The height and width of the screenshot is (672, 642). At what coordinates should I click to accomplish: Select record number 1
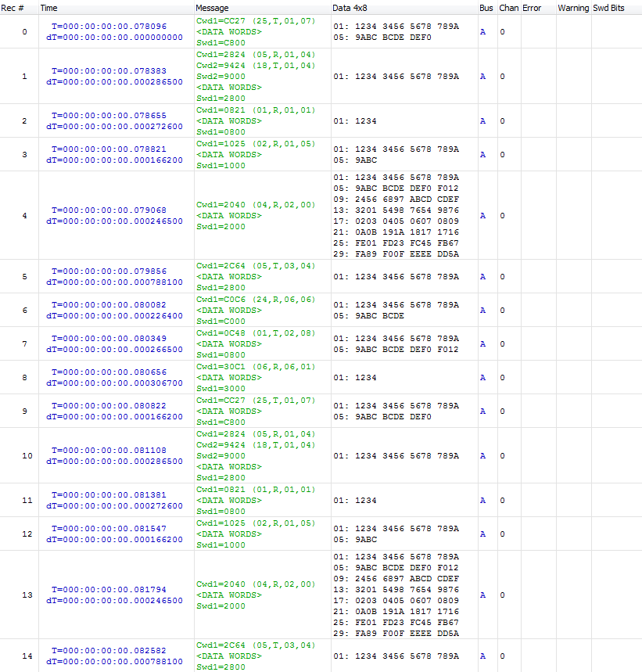[24, 77]
